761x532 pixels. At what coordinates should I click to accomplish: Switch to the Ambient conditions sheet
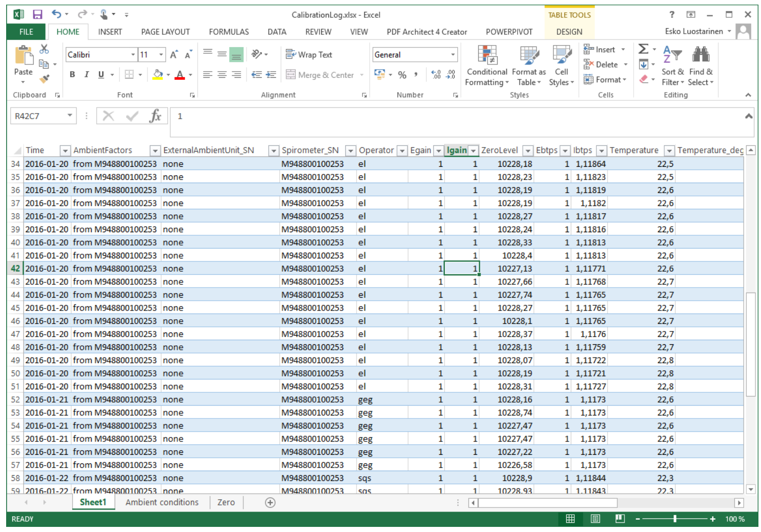click(x=162, y=502)
